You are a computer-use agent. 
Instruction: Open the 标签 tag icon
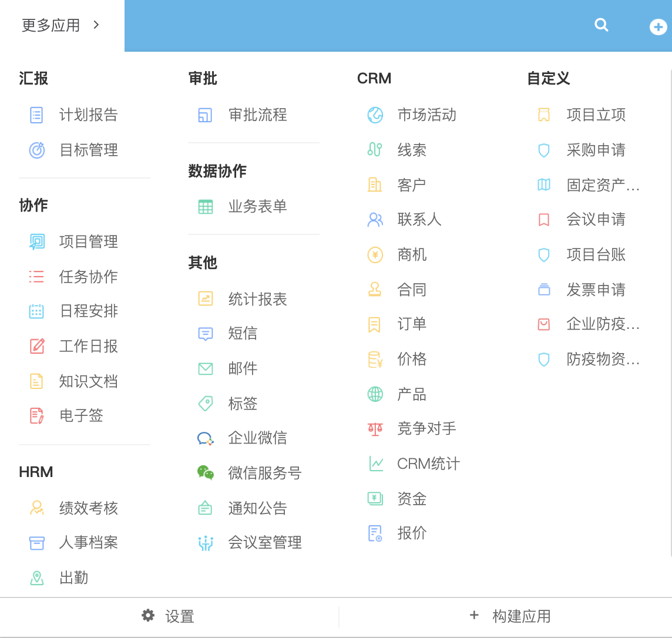point(205,403)
